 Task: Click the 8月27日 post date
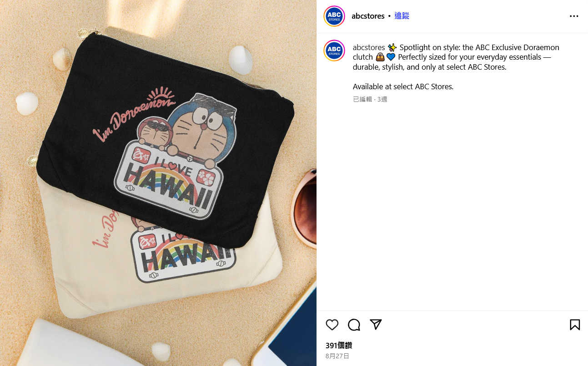(337, 356)
